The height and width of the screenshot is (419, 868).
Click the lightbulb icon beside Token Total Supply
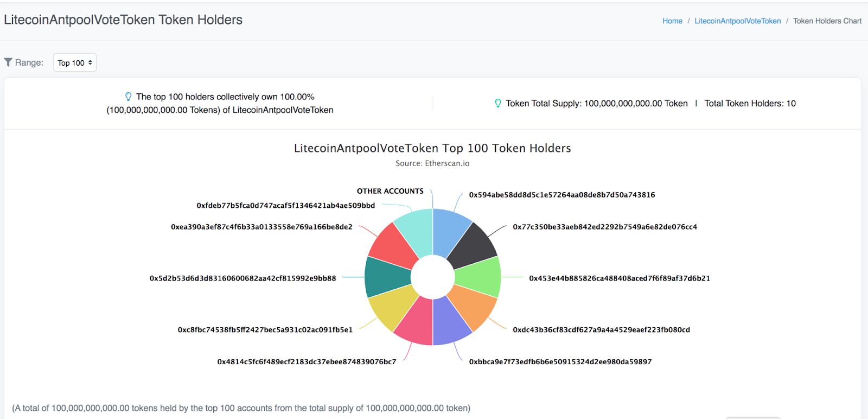(x=498, y=103)
